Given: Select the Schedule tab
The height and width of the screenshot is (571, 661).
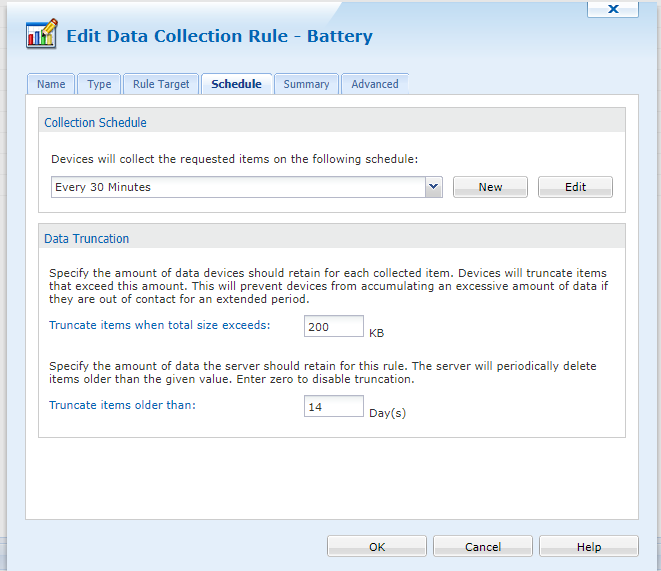Looking at the screenshot, I should coord(236,84).
